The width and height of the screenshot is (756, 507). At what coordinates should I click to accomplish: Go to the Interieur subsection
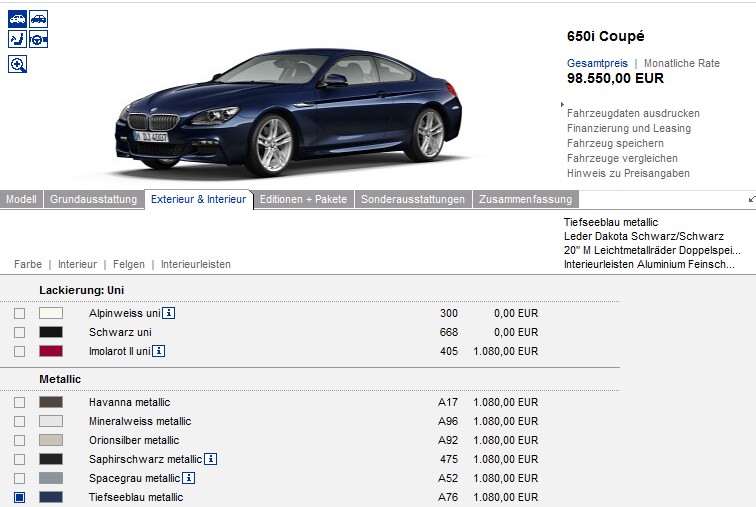(77, 264)
